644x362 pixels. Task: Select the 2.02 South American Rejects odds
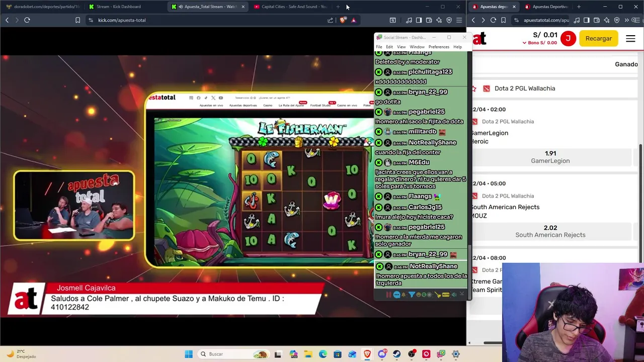(550, 231)
